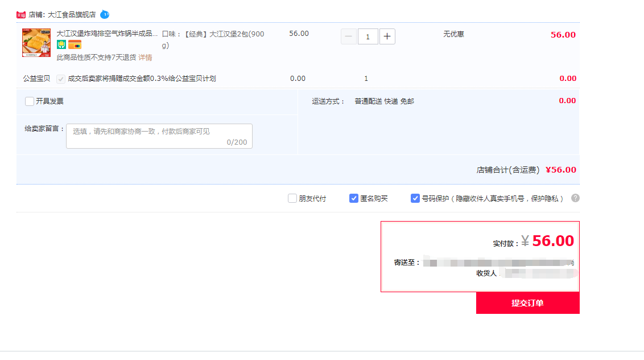This screenshot has width=644, height=360.
Task: Click the store total ¥56.00
Action: (560, 170)
